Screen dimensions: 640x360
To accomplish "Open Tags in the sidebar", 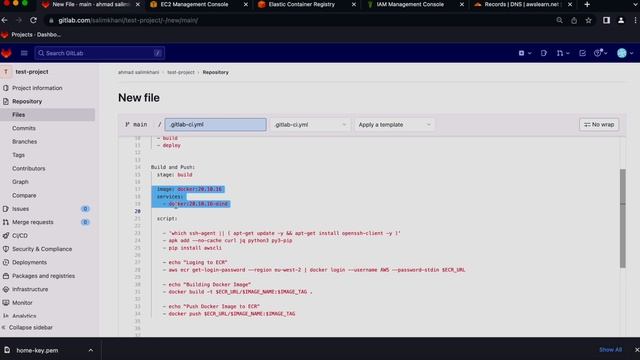I will tap(18, 155).
